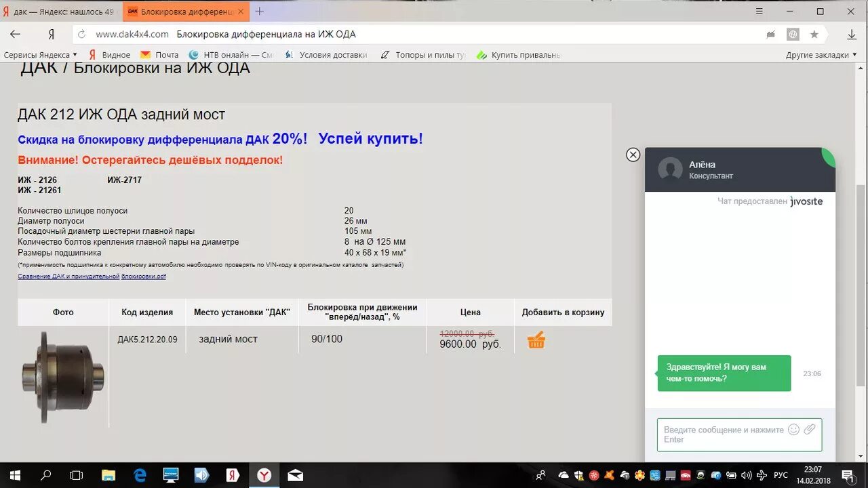This screenshot has width=868, height=488.
Task: Switch input language from РУС
Action: [781, 475]
